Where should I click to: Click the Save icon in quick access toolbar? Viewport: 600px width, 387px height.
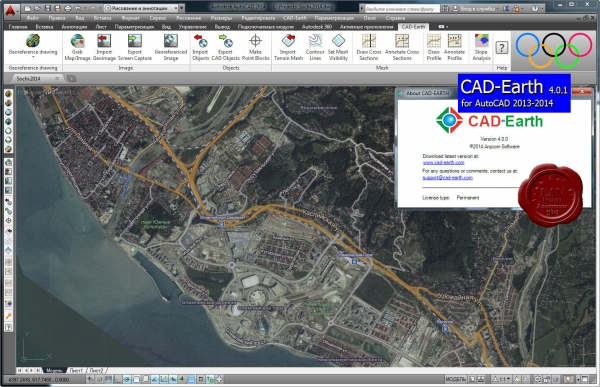pyautogui.click(x=47, y=8)
